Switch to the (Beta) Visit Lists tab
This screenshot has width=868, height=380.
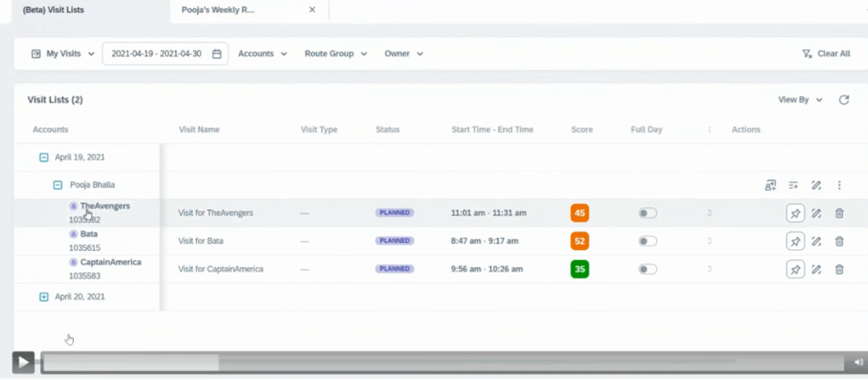point(53,10)
